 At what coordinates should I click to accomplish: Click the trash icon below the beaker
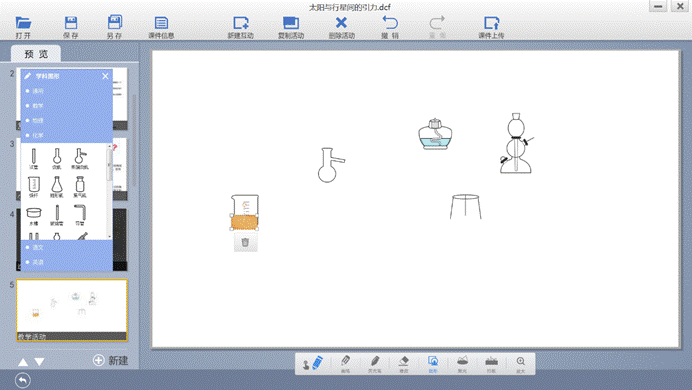(245, 242)
